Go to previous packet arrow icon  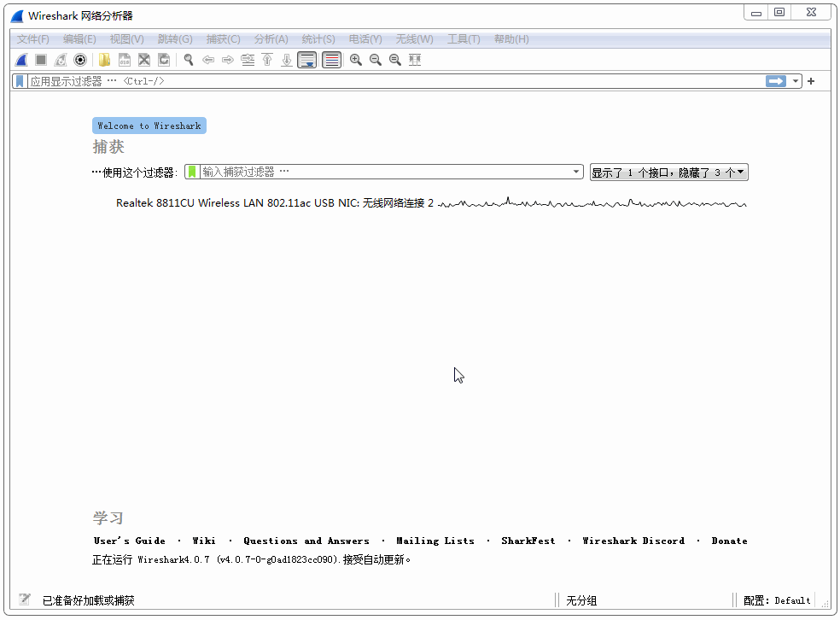(x=208, y=60)
